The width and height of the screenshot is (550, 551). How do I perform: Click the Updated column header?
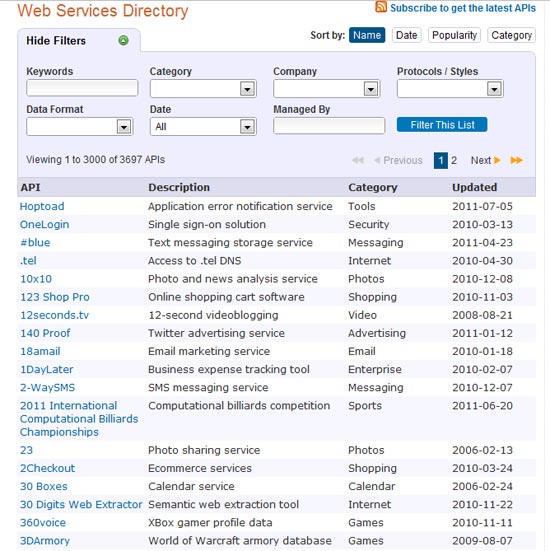coord(474,187)
